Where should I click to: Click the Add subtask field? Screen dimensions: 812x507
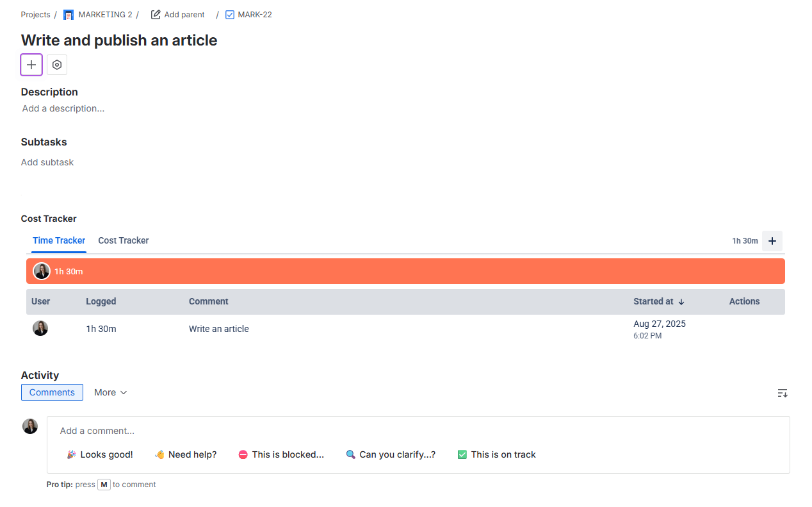click(x=47, y=162)
